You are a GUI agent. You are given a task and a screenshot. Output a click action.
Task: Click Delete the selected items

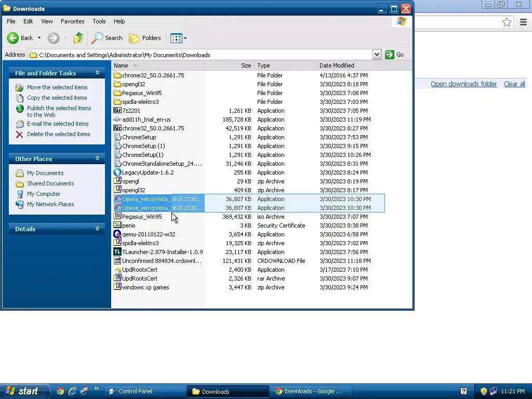tap(58, 134)
